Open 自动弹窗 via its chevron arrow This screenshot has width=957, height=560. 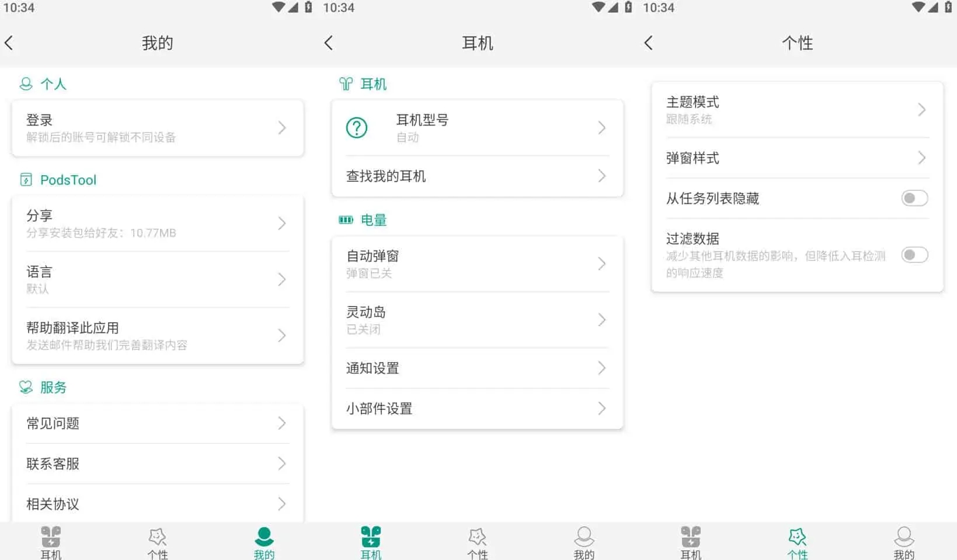pos(601,264)
